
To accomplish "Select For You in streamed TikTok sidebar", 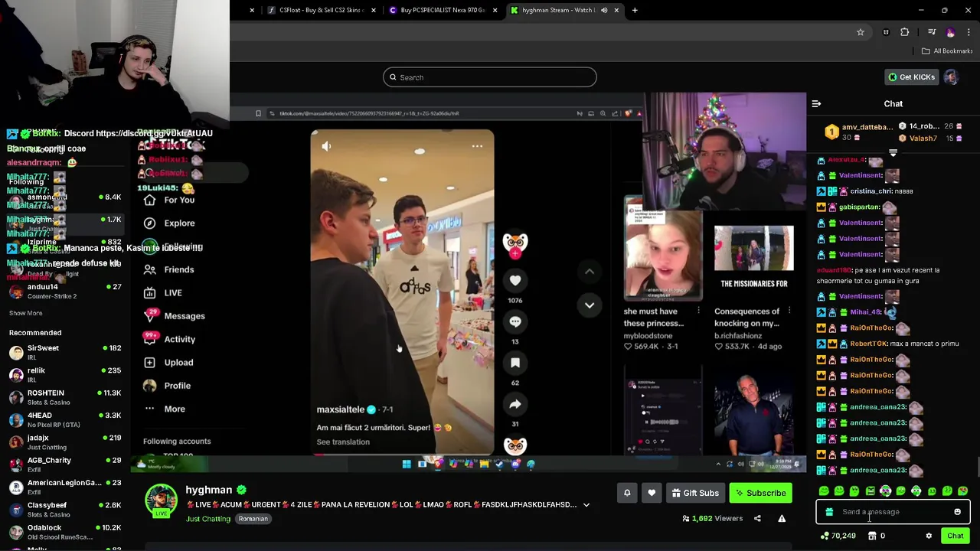I will click(x=170, y=200).
